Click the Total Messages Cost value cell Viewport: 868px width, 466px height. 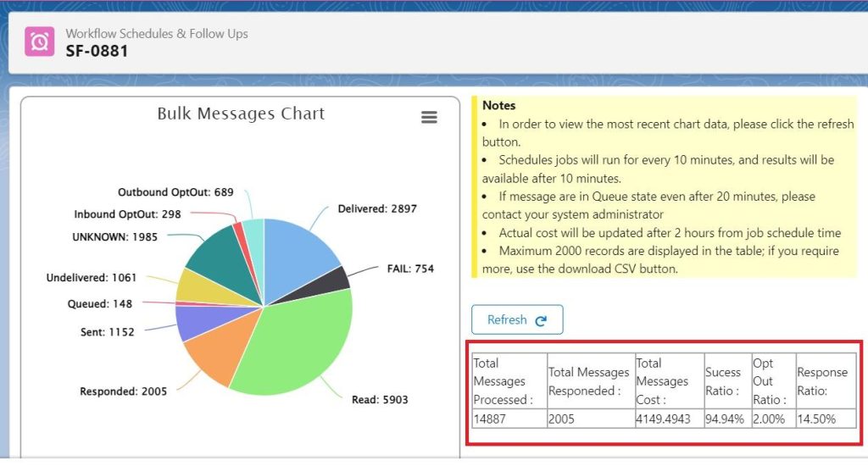[x=666, y=419]
